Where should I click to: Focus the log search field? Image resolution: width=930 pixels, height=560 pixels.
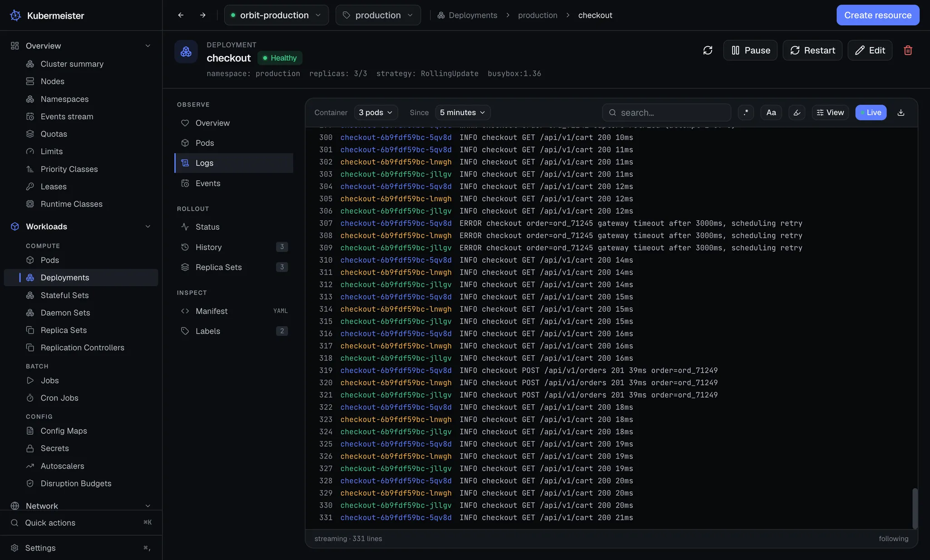[667, 113]
